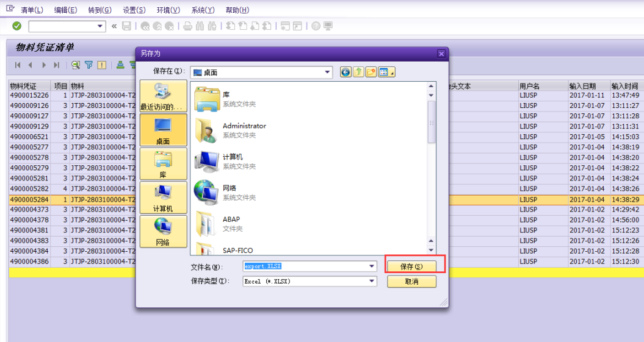Click the Help question mark icon
The width and height of the screenshot is (644, 342).
316,26
